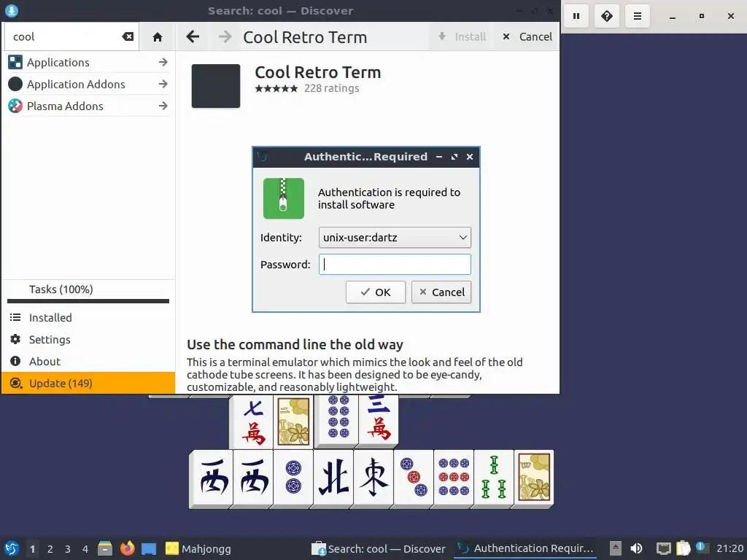Select the flower tile in the upper row
747x560 pixels.
click(x=293, y=422)
